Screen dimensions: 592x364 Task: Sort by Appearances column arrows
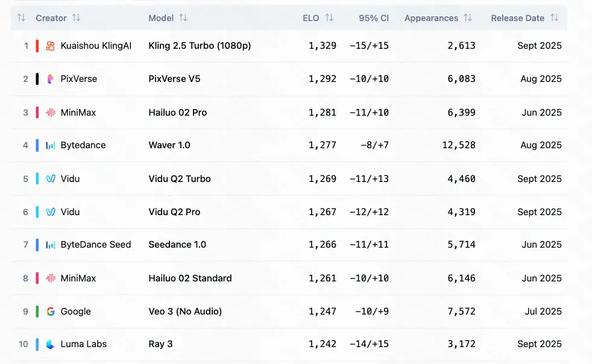coord(469,18)
